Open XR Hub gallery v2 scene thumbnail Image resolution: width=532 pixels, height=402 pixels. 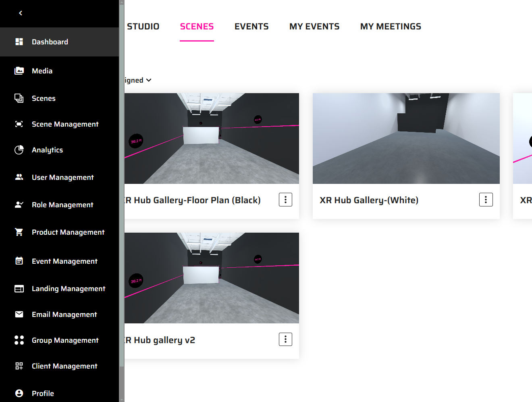tap(212, 278)
